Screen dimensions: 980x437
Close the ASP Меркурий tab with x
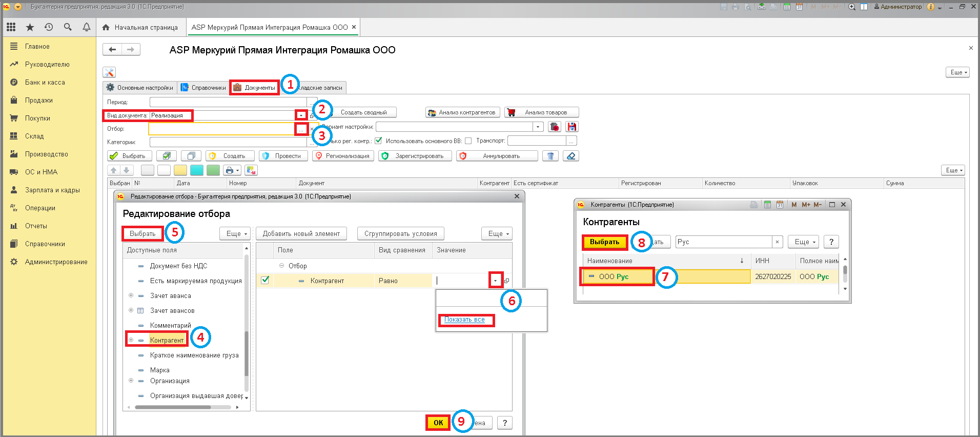(x=354, y=27)
